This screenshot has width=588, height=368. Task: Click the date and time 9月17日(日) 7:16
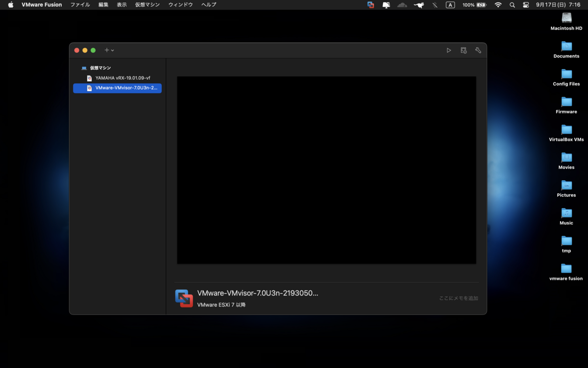coord(558,5)
